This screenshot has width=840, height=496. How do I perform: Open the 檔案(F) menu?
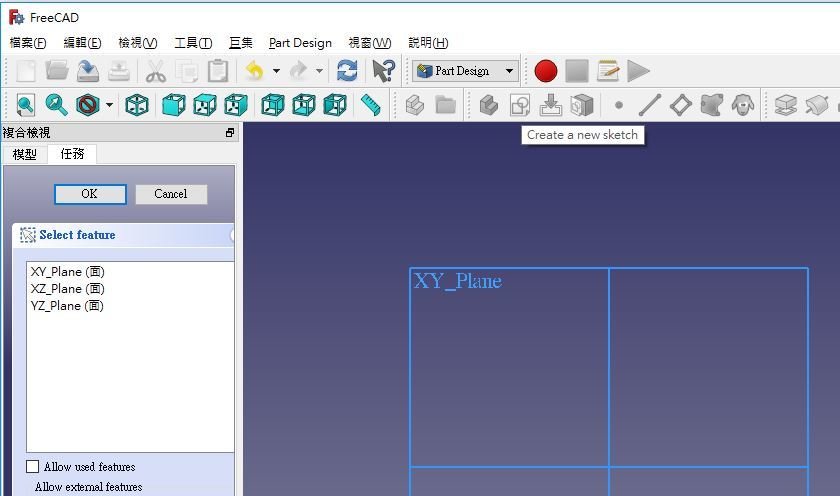[28, 43]
